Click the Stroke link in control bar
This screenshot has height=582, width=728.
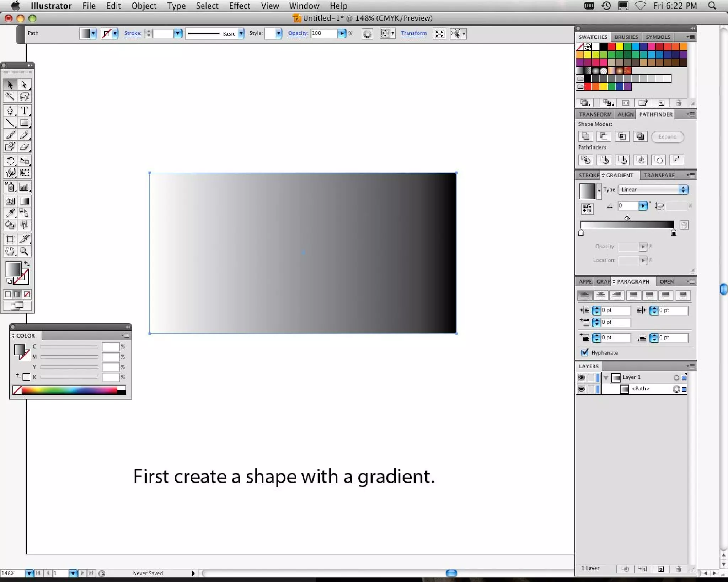pyautogui.click(x=132, y=33)
